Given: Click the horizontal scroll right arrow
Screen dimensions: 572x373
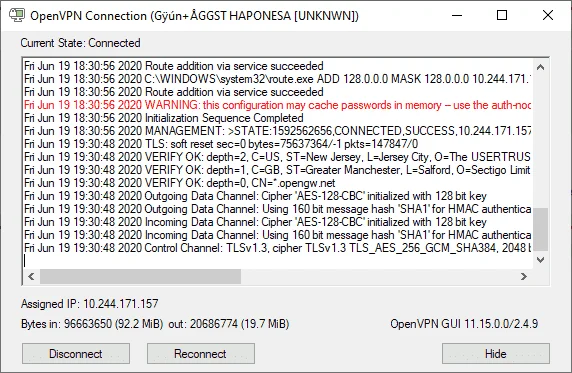Looking at the screenshot, I should click(524, 277).
